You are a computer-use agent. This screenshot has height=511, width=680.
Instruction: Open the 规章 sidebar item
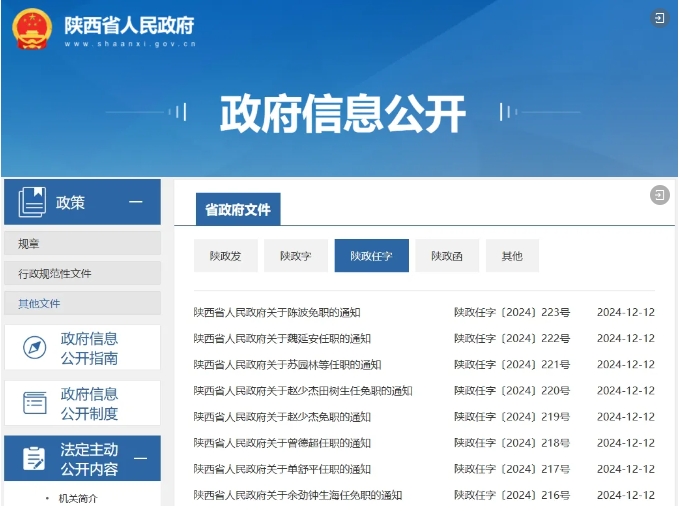pos(30,244)
